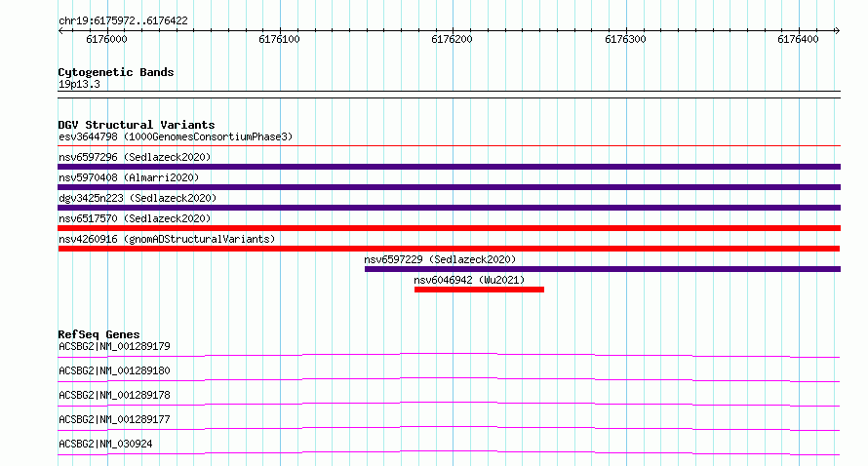Click purple bar of nsv6597296
Screen dimensions: 868x466
pos(449,167)
